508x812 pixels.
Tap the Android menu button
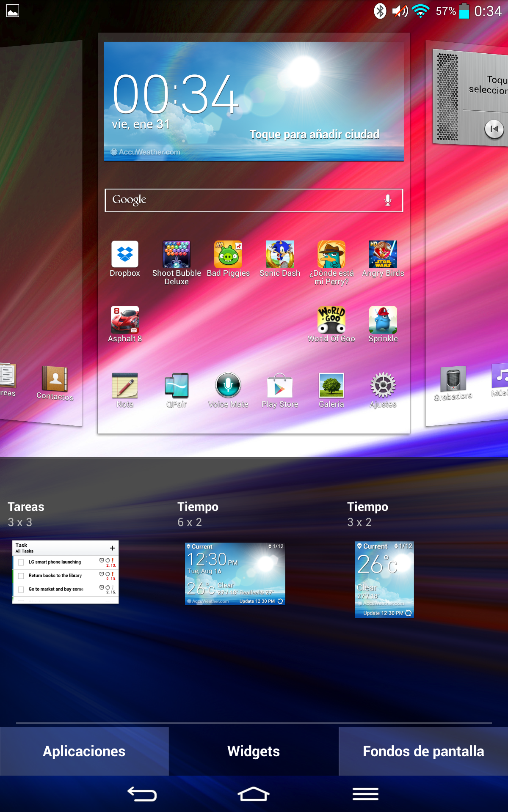pos(366,794)
